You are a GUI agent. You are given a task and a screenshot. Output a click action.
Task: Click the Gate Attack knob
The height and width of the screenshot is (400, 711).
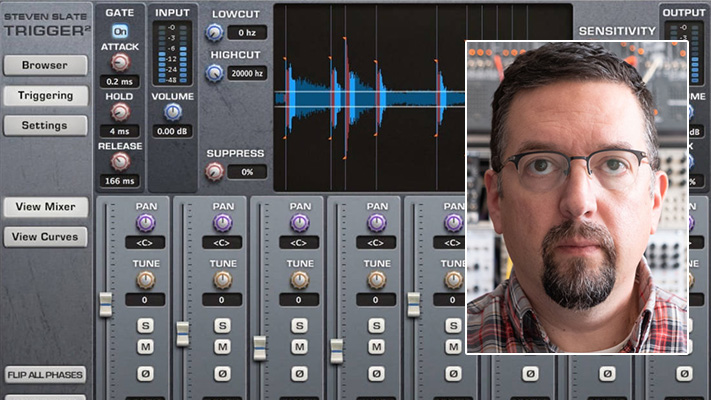point(120,62)
